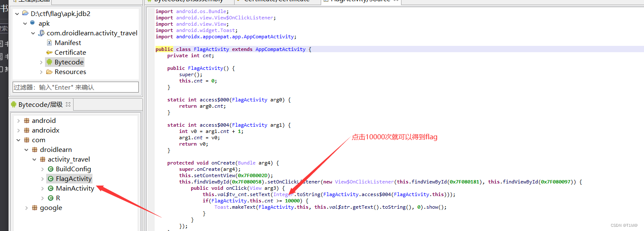Click the android package icon in hierarchy
This screenshot has height=231, width=644.
(x=27, y=120)
